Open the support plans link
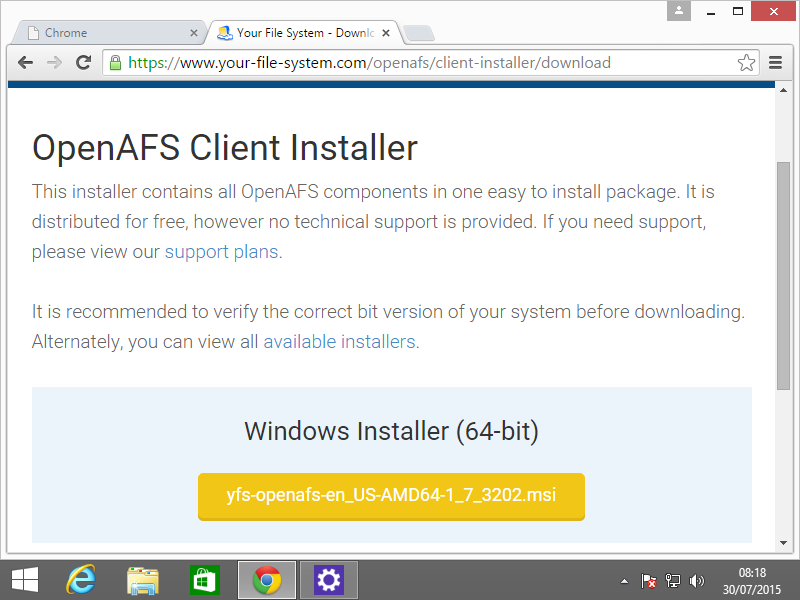 coord(221,252)
